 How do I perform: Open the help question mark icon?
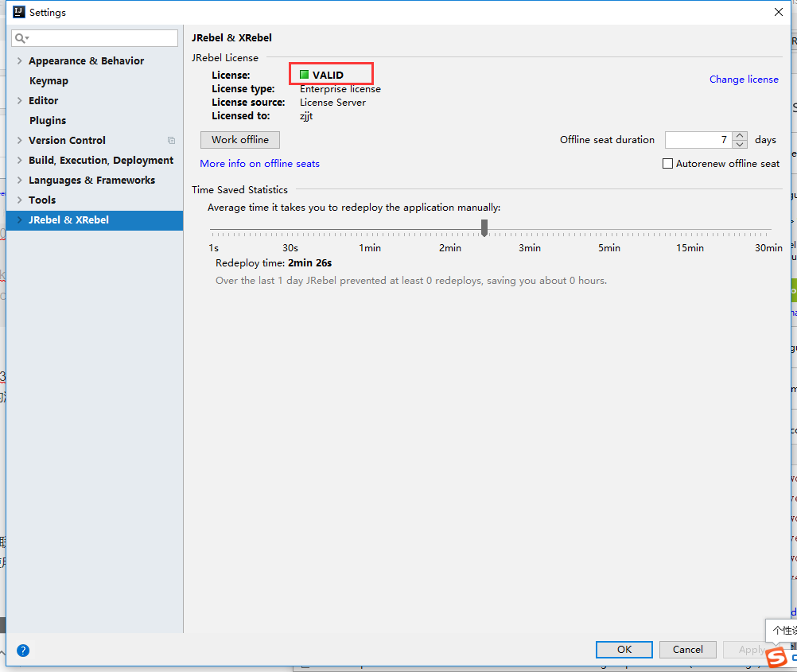(23, 651)
